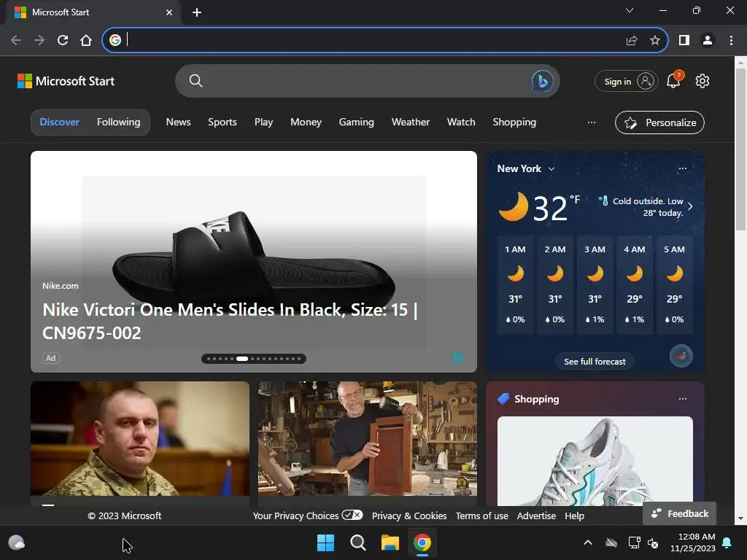Open the browser home page
The image size is (747, 560).
tap(86, 41)
